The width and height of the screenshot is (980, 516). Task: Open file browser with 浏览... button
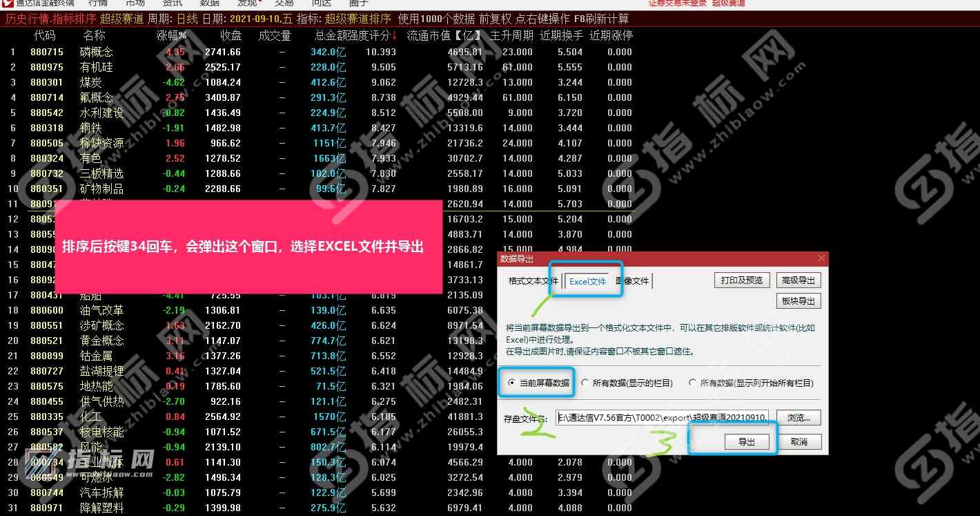(x=798, y=418)
